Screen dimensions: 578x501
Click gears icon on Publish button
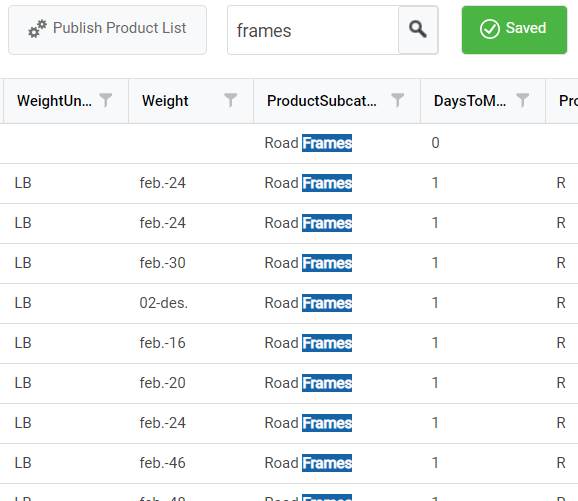[x=37, y=29]
